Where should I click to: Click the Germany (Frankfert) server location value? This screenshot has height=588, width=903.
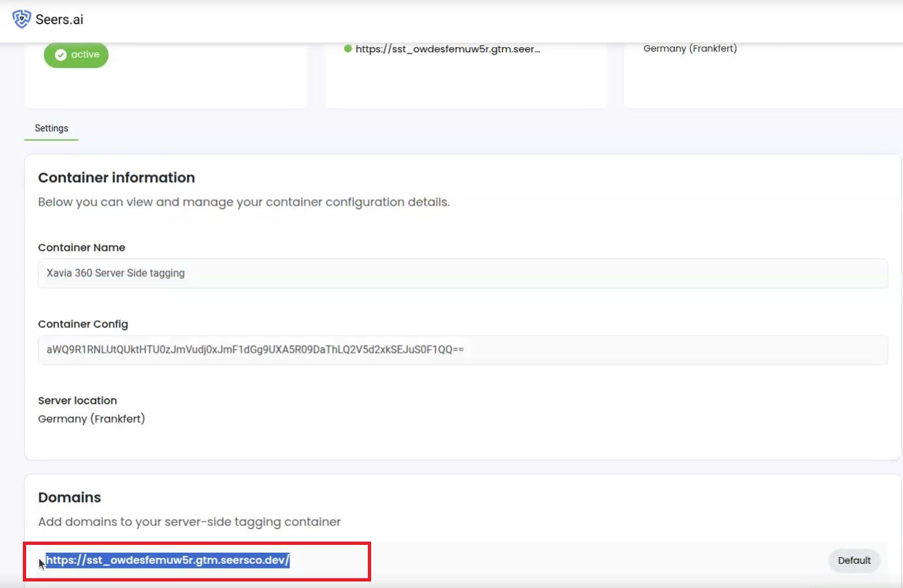[91, 419]
